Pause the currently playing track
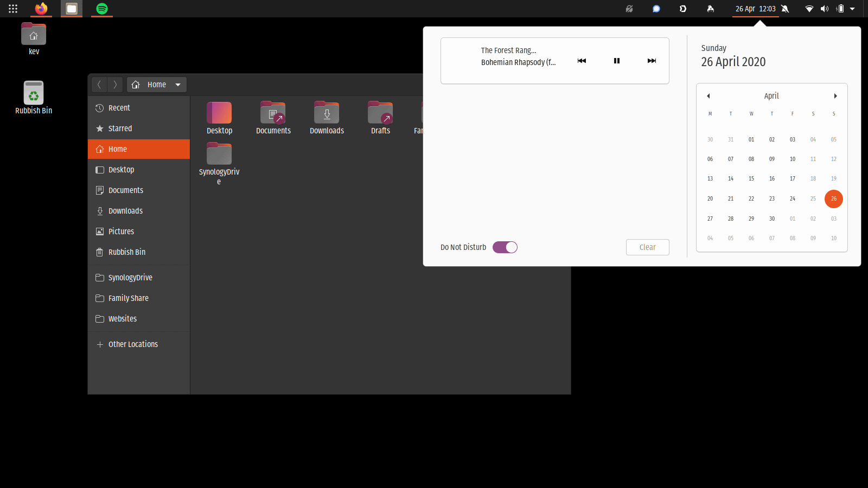Viewport: 868px width, 488px height. coord(616,61)
